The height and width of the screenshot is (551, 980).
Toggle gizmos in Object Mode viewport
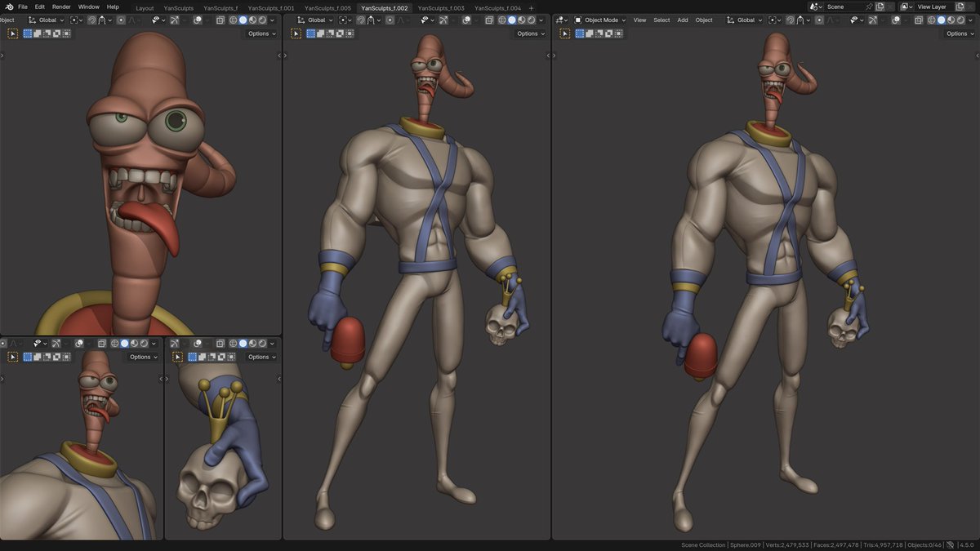[872, 20]
